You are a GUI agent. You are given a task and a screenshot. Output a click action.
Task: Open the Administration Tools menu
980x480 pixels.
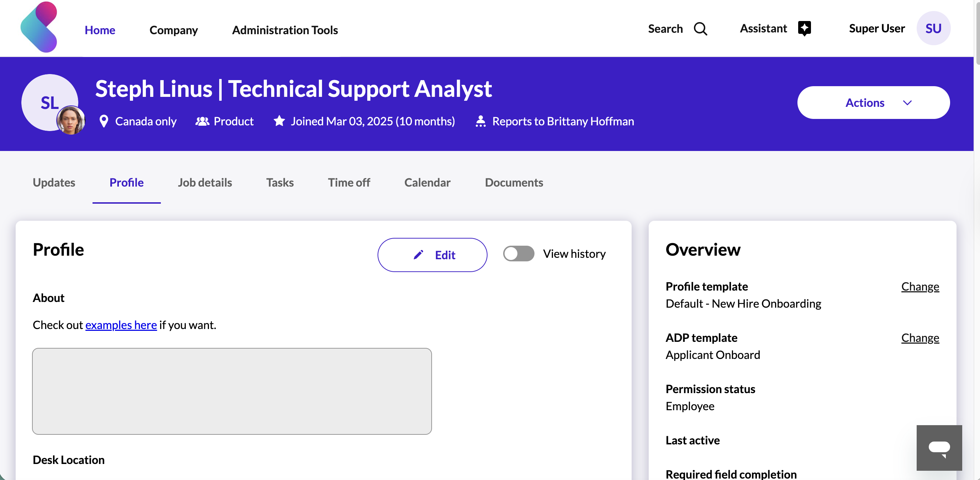285,30
